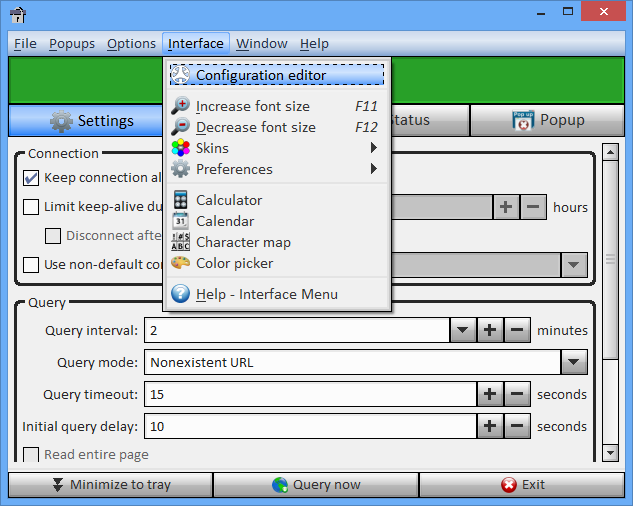633x506 pixels.
Task: Click the blue Help question mark icon
Action: pos(180,294)
